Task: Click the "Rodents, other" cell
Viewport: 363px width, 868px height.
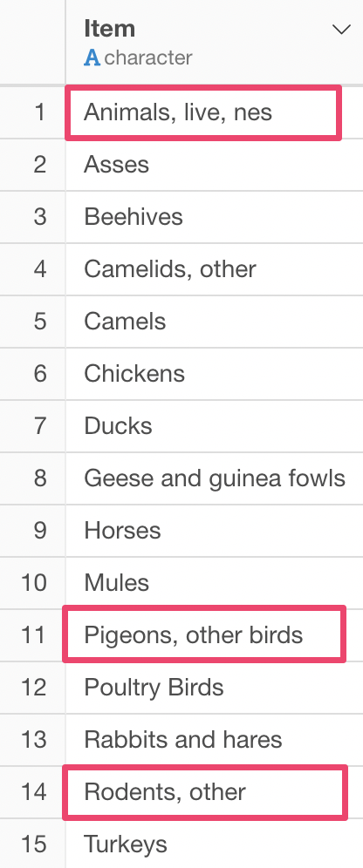Action: 215,791
